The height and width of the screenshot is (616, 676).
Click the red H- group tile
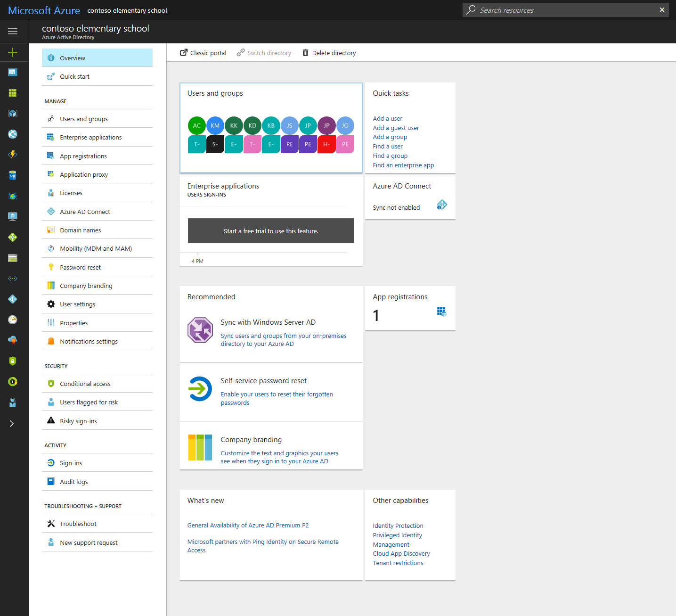click(326, 144)
